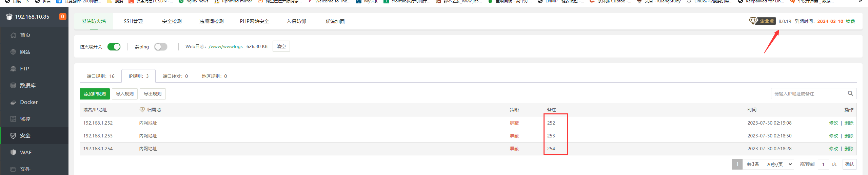Image resolution: width=868 pixels, height=175 pixels.
Task: Select the 192.168.1.254 IP address cell
Action: (x=98, y=149)
